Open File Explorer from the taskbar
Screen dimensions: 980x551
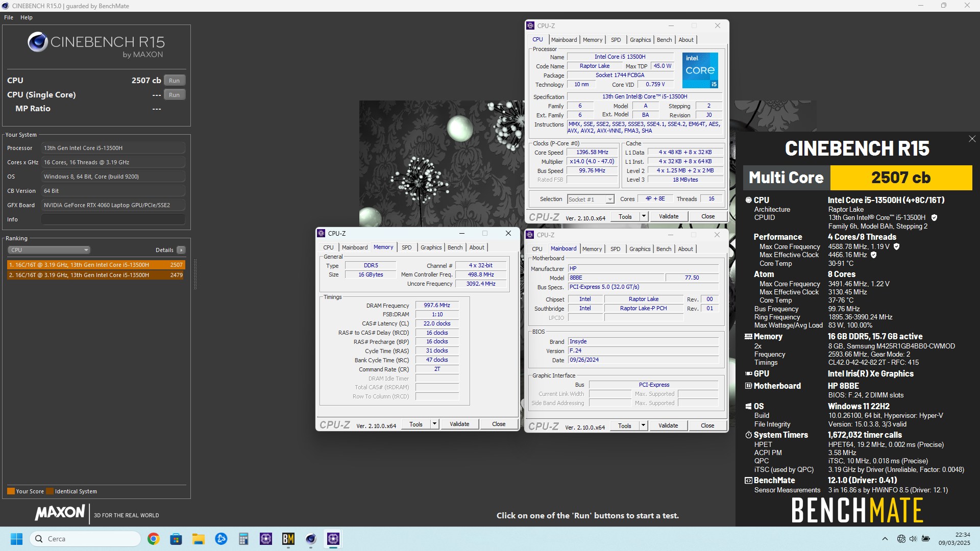(x=199, y=539)
